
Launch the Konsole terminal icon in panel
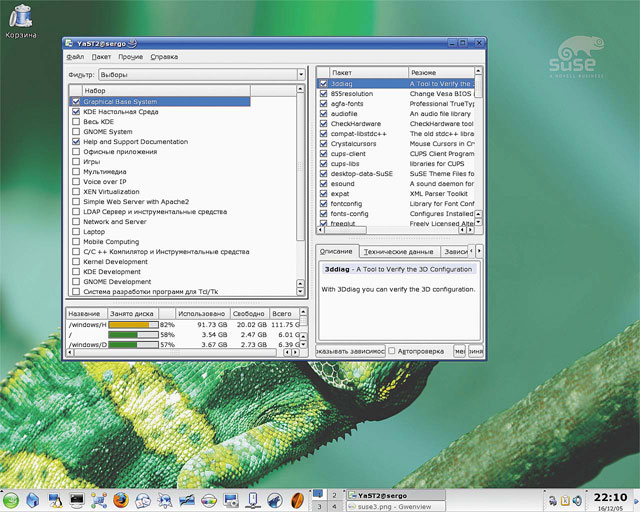[77, 499]
